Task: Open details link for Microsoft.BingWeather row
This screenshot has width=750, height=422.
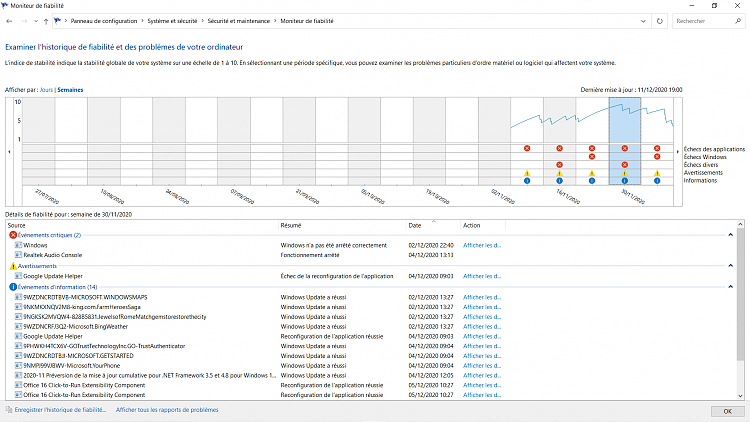Action: point(482,327)
